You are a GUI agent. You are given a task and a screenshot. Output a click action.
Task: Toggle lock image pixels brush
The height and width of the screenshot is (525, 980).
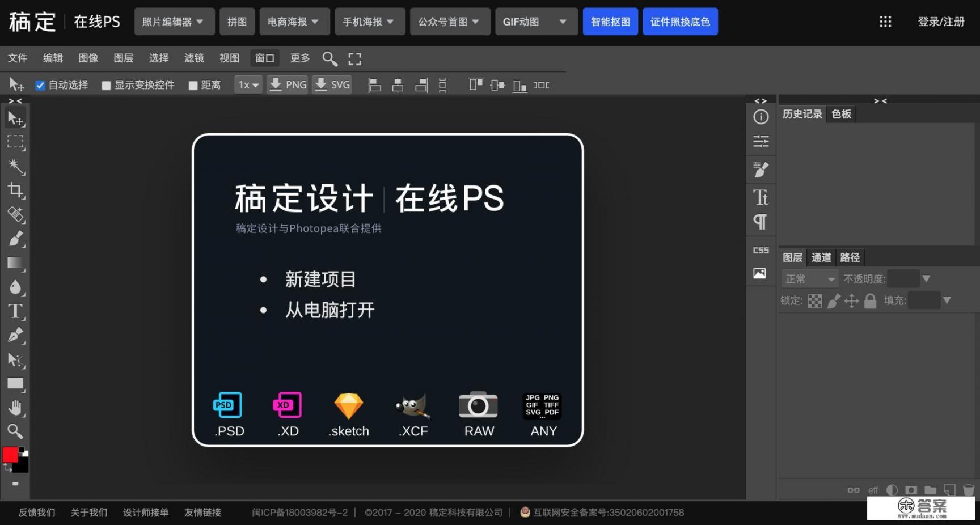click(833, 301)
